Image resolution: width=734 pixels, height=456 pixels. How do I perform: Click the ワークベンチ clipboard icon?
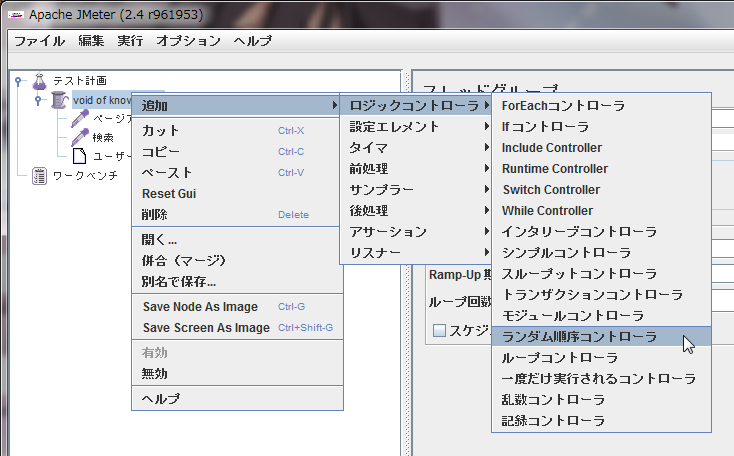pos(39,176)
